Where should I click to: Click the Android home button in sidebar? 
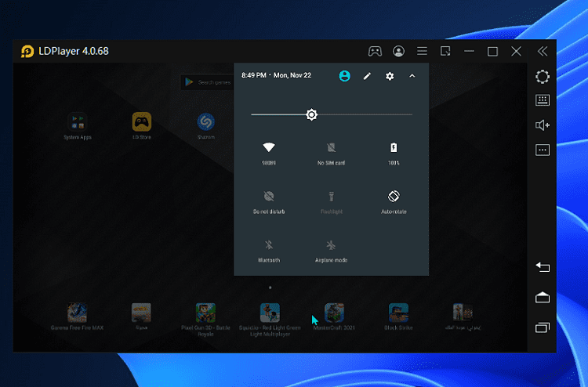[x=543, y=298]
